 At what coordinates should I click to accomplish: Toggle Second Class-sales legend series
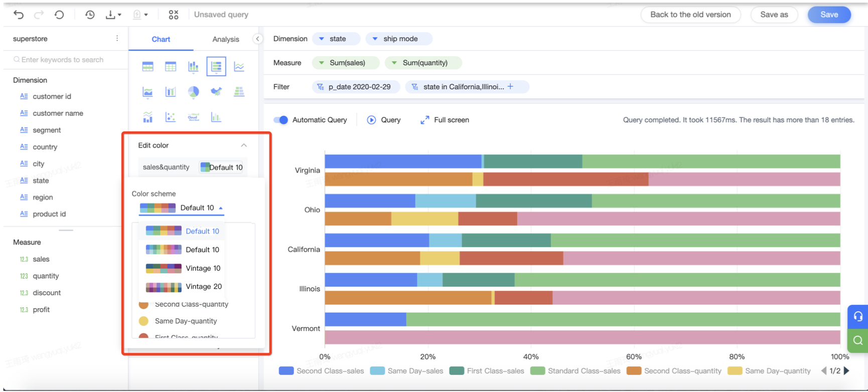point(321,371)
